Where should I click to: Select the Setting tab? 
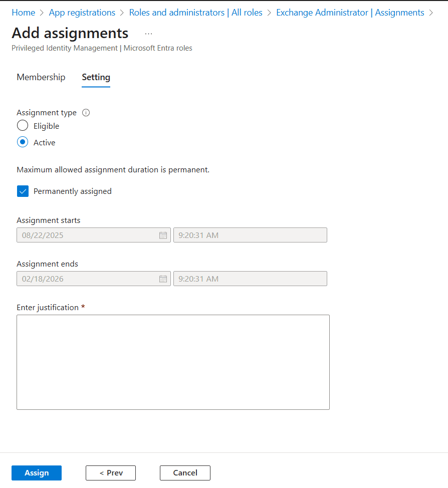[96, 77]
